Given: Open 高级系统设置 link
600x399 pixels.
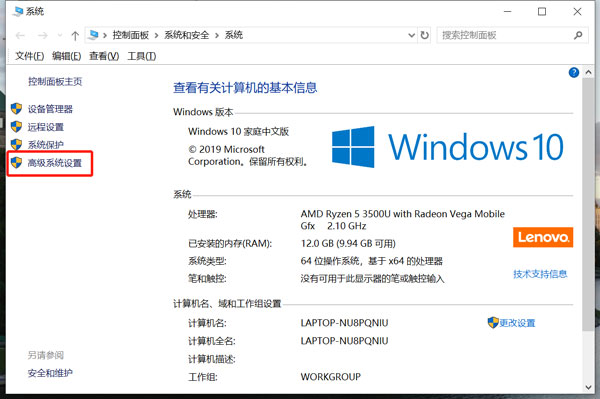Looking at the screenshot, I should (55, 163).
